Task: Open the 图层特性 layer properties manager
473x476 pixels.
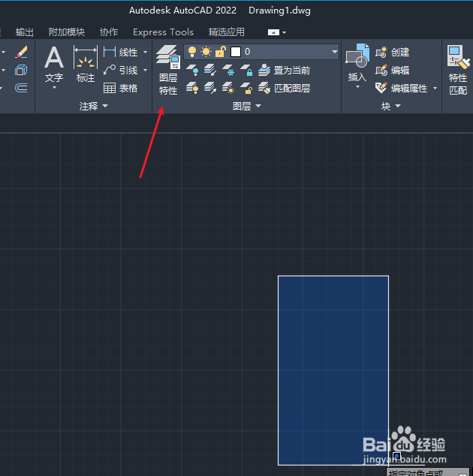Action: click(x=168, y=70)
